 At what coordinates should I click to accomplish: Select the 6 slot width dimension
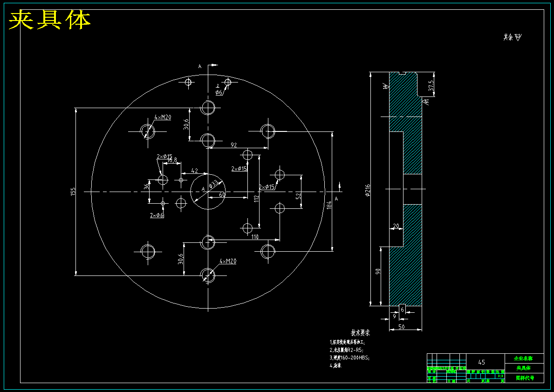click(x=402, y=309)
